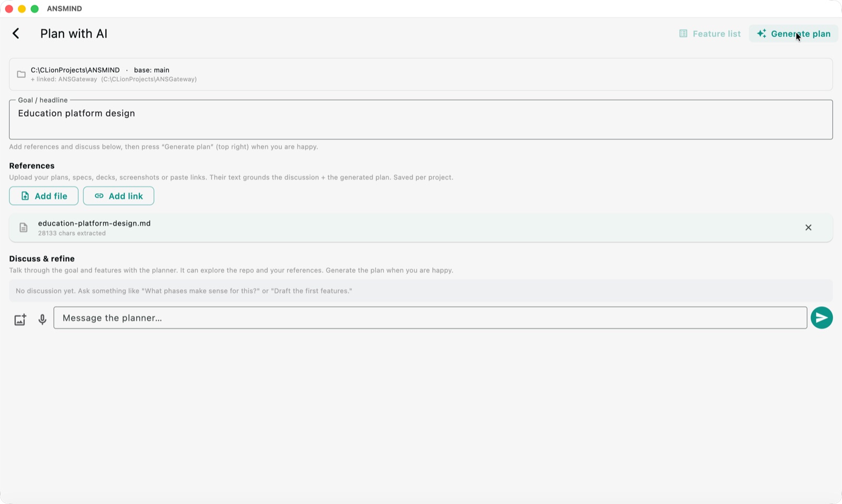Go back with the left arrow icon
This screenshot has height=504, width=842.
(16, 34)
